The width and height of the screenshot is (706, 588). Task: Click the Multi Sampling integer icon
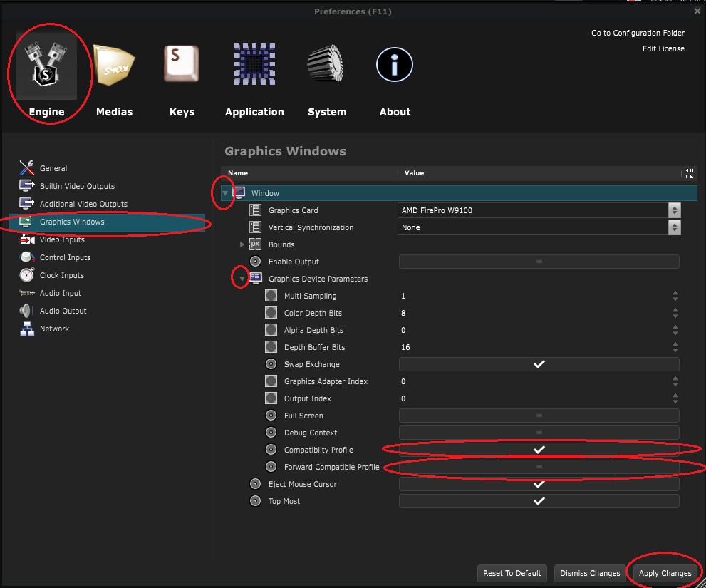pyautogui.click(x=271, y=296)
